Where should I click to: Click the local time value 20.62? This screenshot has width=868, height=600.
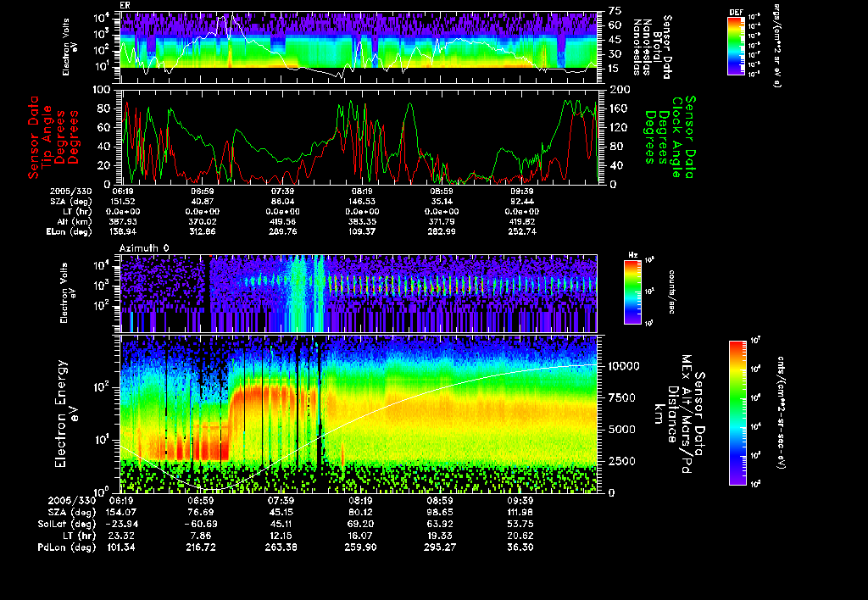point(521,536)
